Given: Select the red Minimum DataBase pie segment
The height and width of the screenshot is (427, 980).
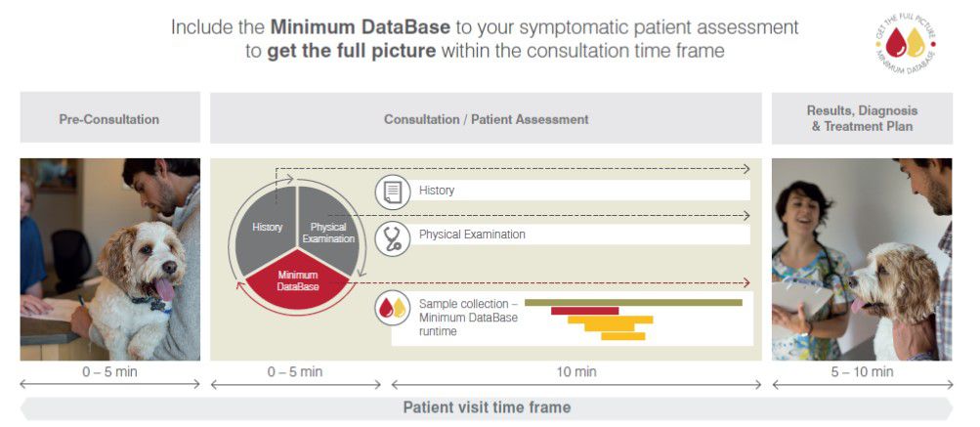Looking at the screenshot, I should [x=298, y=280].
